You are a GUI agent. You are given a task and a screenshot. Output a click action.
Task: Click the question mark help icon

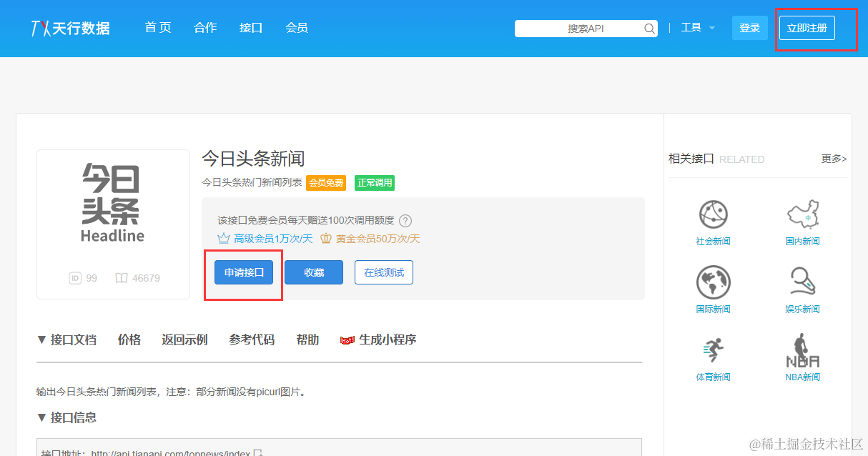[405, 220]
